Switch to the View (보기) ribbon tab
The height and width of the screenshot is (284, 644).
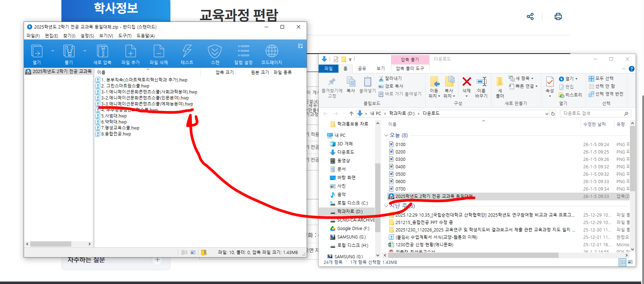pos(380,68)
